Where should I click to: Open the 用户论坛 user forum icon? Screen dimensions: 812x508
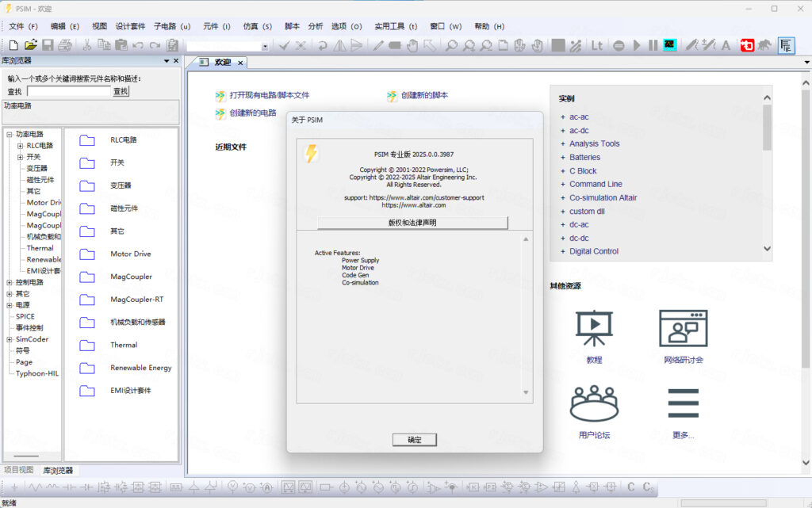(x=594, y=403)
